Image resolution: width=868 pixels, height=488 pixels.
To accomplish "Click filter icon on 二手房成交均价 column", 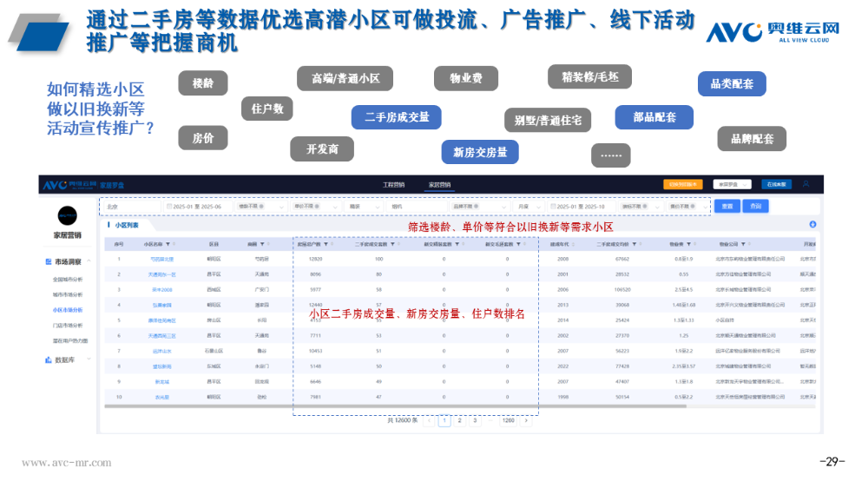I will coord(634,244).
